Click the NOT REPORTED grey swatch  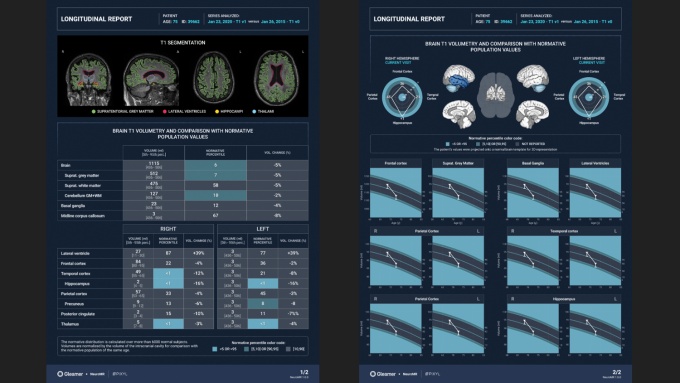coord(517,144)
